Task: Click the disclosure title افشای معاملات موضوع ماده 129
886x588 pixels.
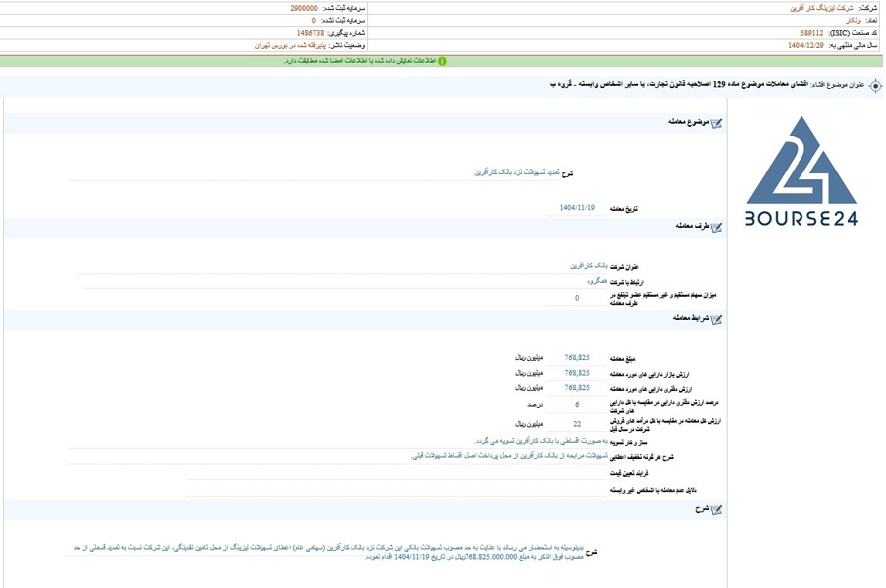Action: coord(679,85)
